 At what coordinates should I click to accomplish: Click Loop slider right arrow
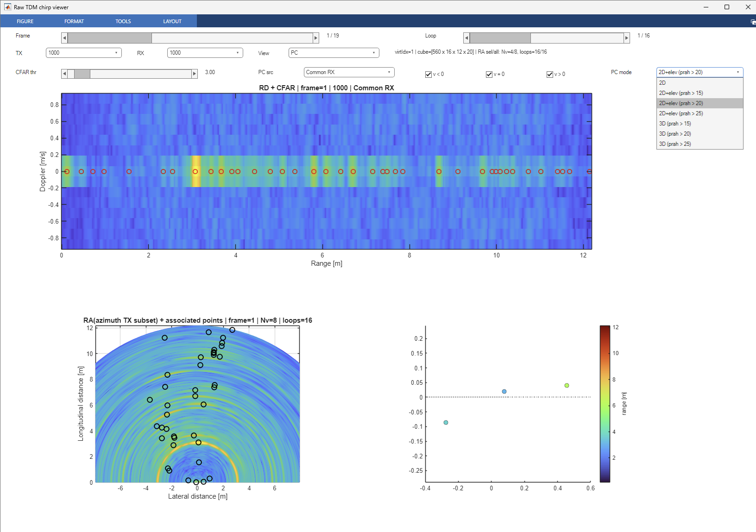pyautogui.click(x=627, y=38)
